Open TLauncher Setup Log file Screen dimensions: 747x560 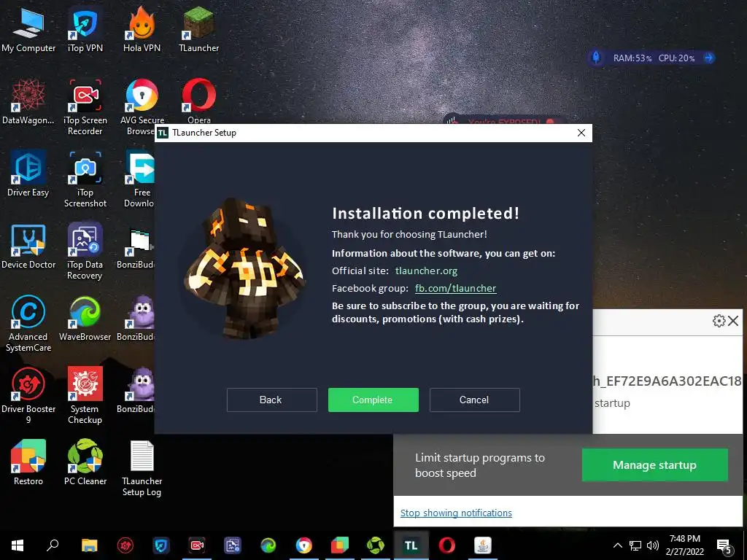(142, 467)
